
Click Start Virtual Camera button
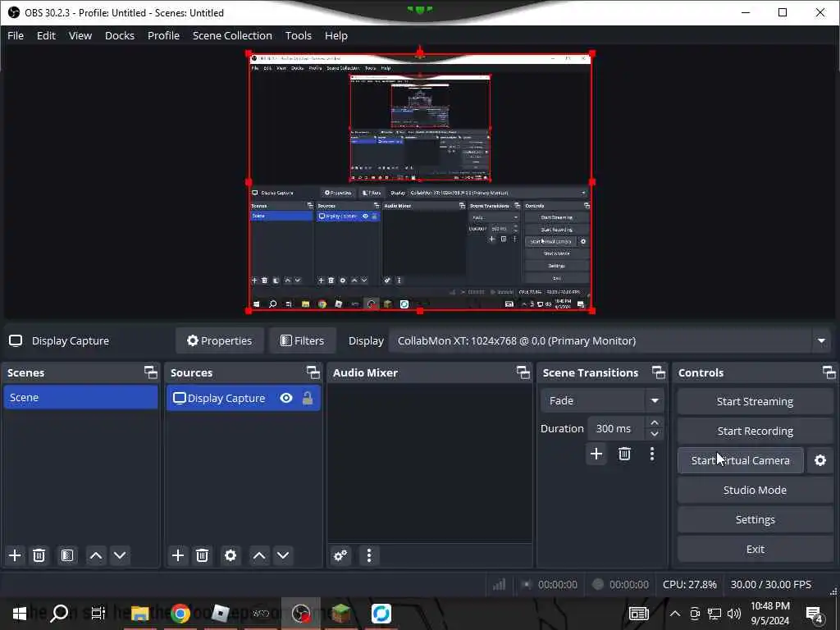[x=741, y=460]
